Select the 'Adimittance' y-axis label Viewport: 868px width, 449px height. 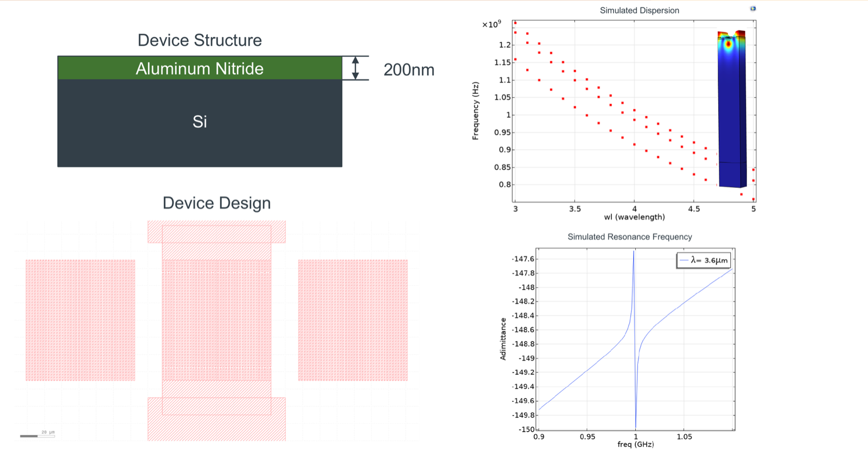click(x=502, y=339)
